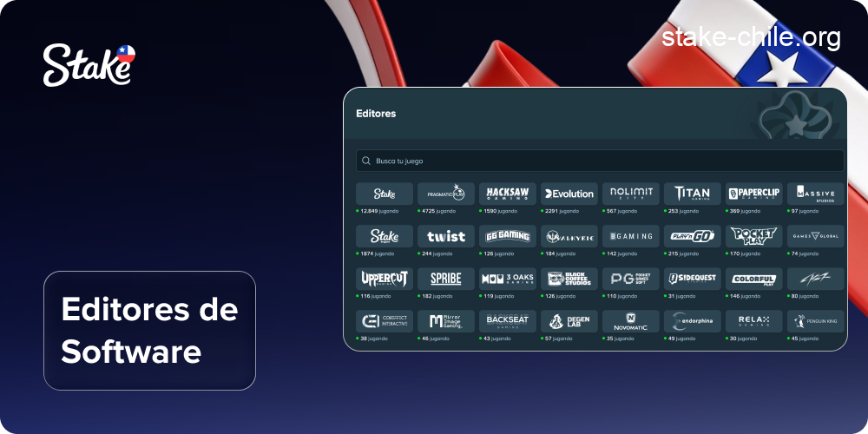Select the Paperclip Gaming provider tile

coord(754,194)
